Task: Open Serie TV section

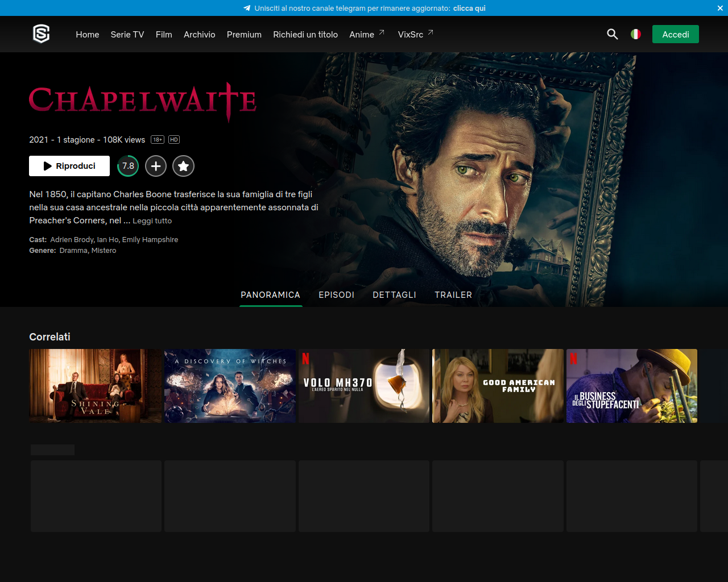Action: 127,35
